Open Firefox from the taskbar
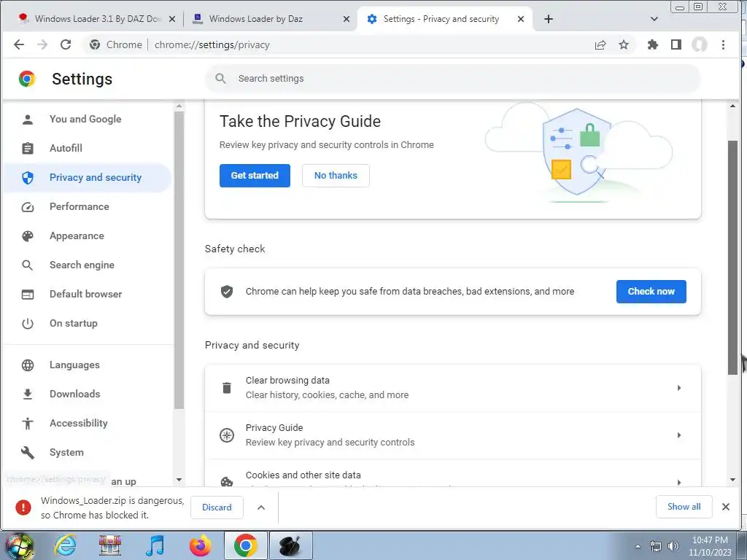This screenshot has width=747, height=560. click(x=200, y=545)
